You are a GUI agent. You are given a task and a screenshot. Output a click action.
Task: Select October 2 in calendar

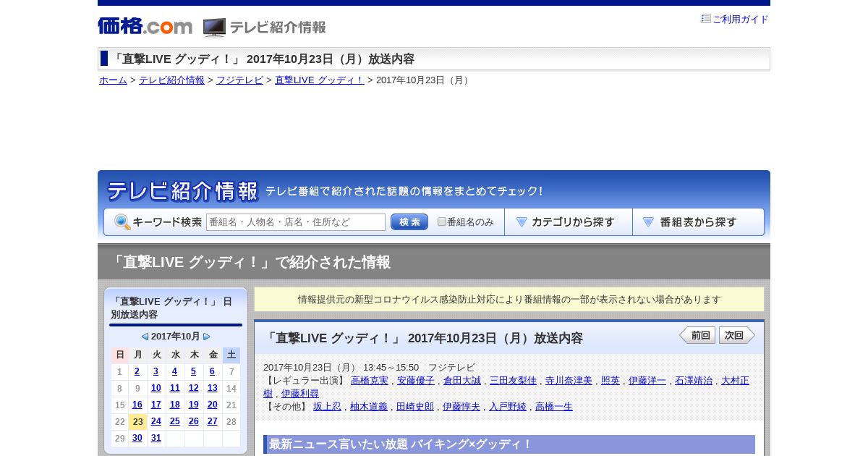pyautogui.click(x=137, y=371)
